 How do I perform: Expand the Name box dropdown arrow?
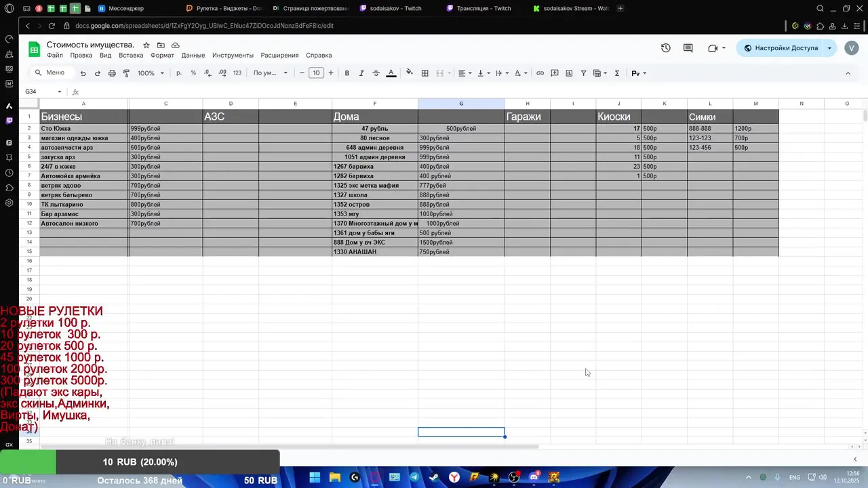[x=60, y=91]
